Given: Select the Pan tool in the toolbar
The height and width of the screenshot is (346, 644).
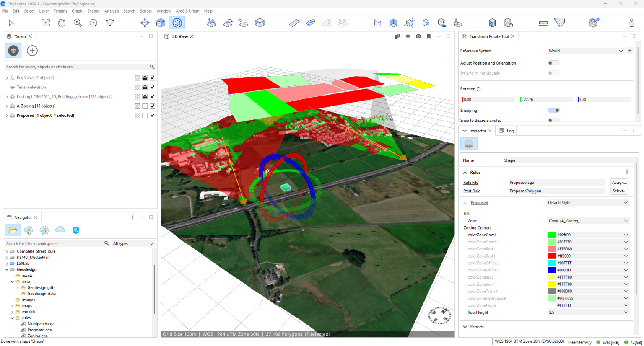Looking at the screenshot, I should 62,23.
